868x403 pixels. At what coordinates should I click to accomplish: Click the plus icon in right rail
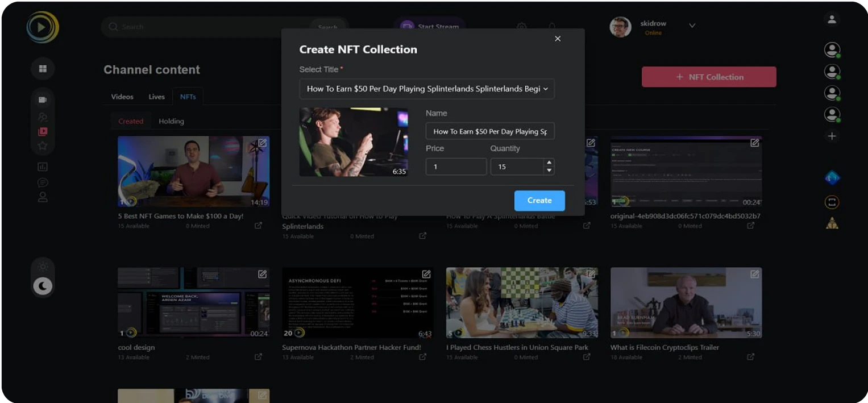click(x=832, y=136)
